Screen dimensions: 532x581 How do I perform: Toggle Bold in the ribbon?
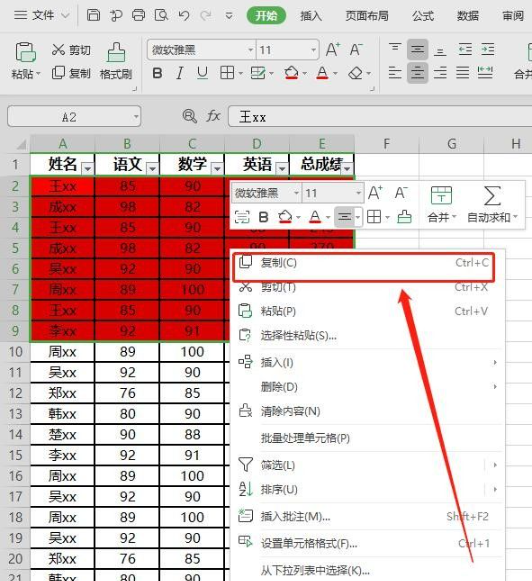pyautogui.click(x=157, y=73)
